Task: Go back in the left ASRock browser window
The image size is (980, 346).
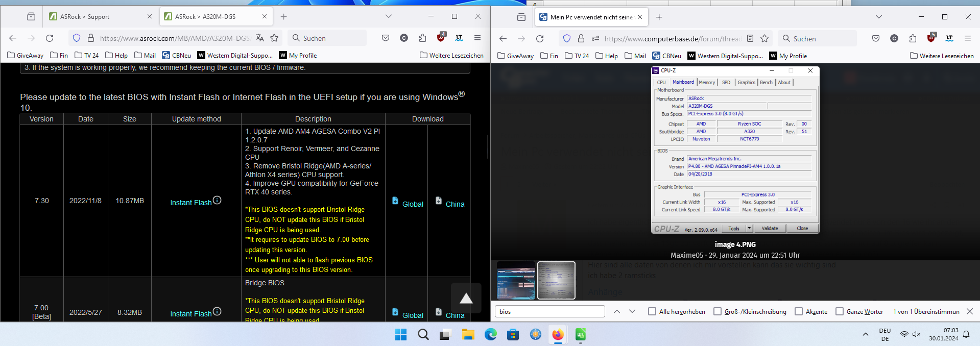Action: point(13,38)
